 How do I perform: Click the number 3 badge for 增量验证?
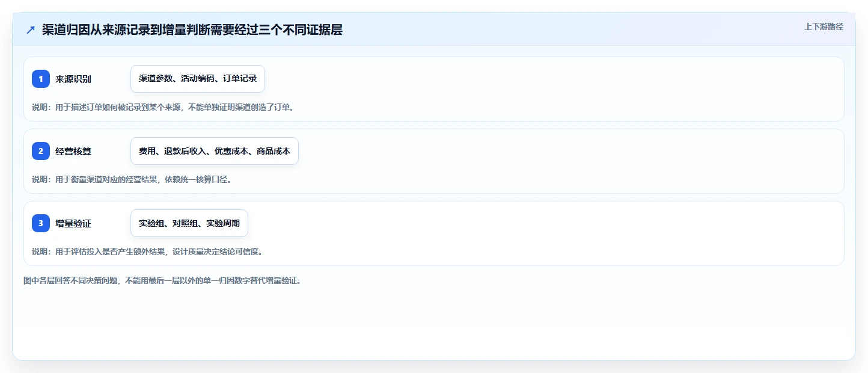(x=41, y=223)
